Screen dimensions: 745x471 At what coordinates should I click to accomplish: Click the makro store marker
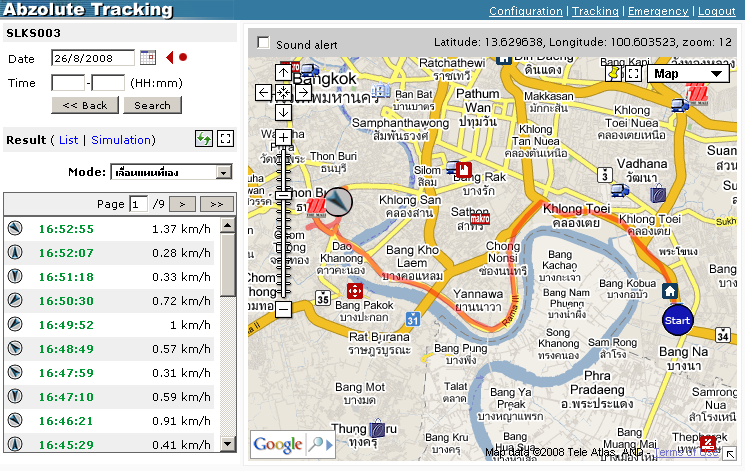tap(480, 219)
